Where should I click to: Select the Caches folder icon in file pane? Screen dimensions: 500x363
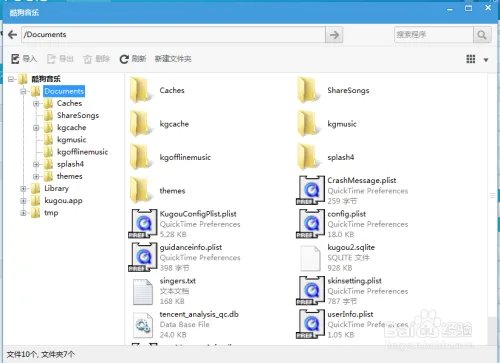[140, 89]
